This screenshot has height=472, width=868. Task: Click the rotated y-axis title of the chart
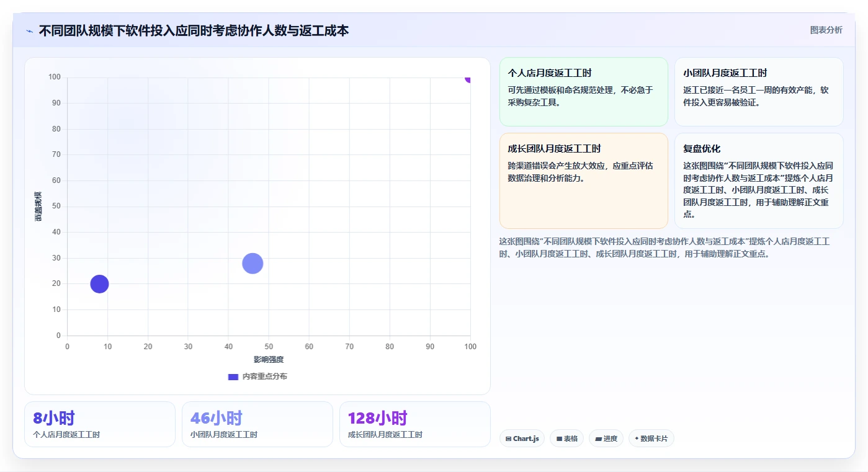pos(38,207)
